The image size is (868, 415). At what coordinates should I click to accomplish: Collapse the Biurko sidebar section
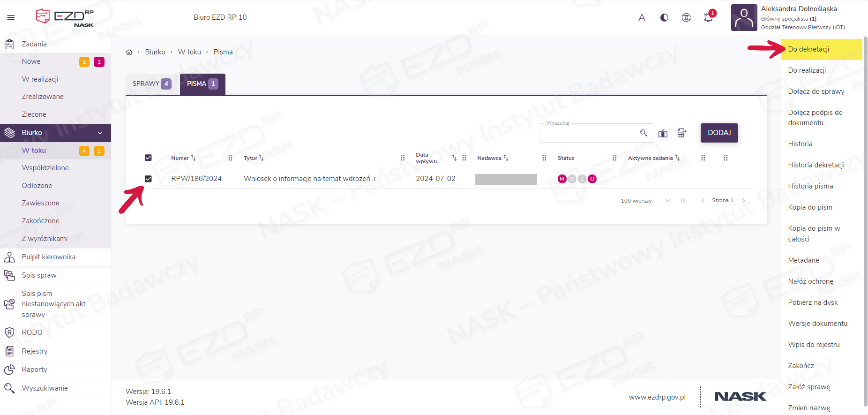pyautogui.click(x=100, y=133)
